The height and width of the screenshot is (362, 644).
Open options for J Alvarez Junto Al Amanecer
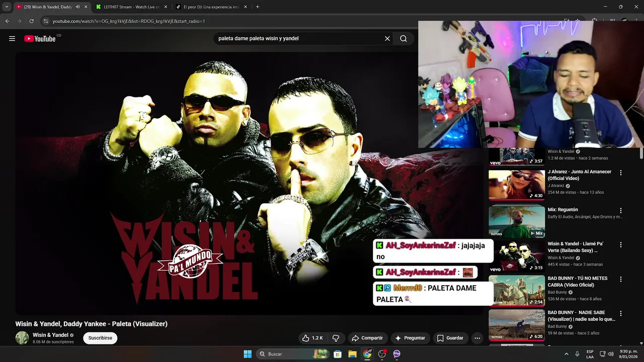point(620,172)
